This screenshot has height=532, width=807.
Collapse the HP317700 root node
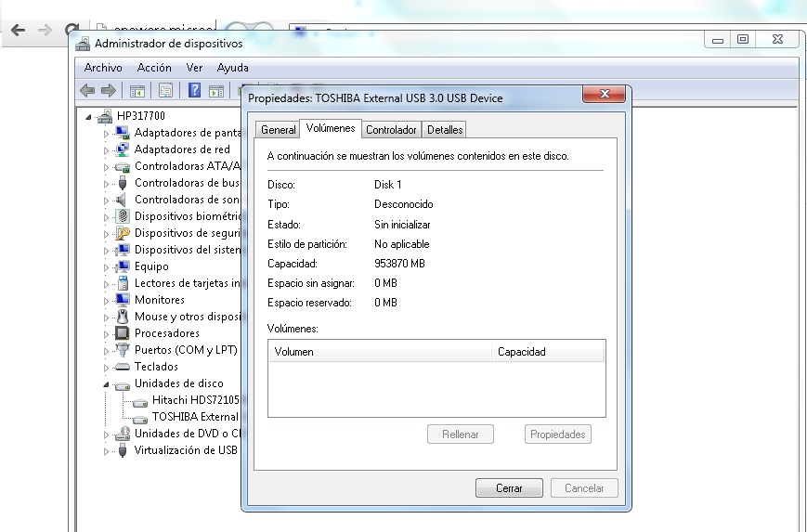tap(88, 117)
